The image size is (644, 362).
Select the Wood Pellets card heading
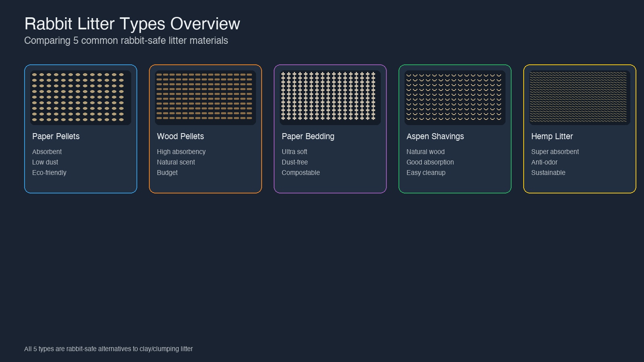click(x=180, y=136)
